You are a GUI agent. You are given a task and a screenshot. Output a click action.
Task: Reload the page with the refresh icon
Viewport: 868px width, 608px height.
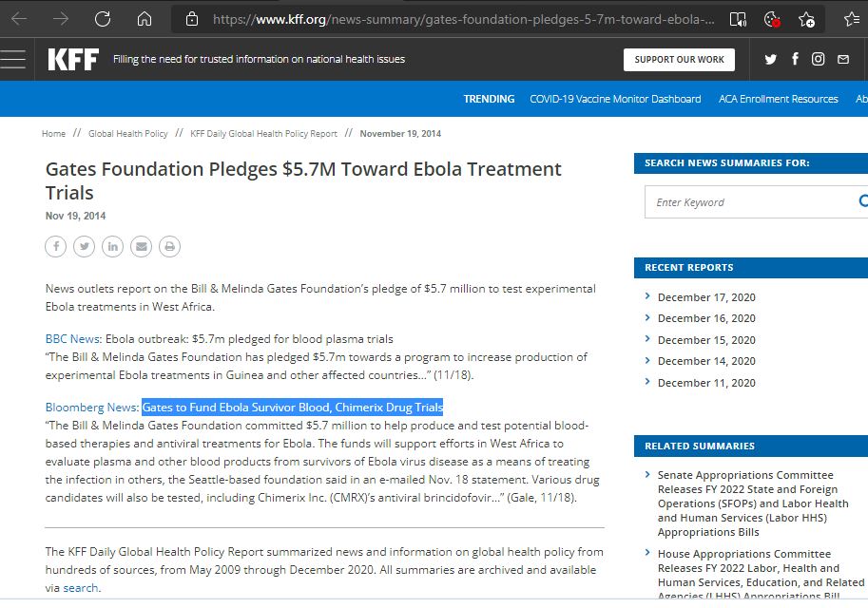(103, 19)
